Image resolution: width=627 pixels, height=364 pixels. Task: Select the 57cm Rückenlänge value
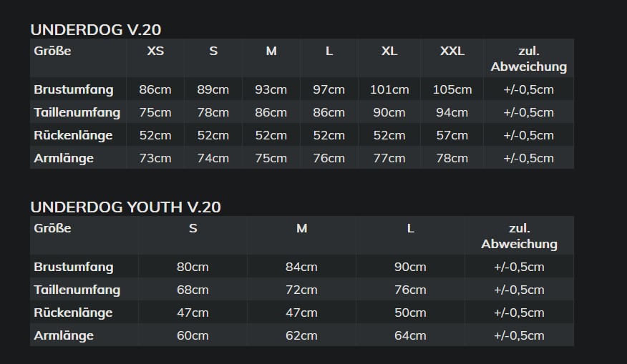click(452, 135)
